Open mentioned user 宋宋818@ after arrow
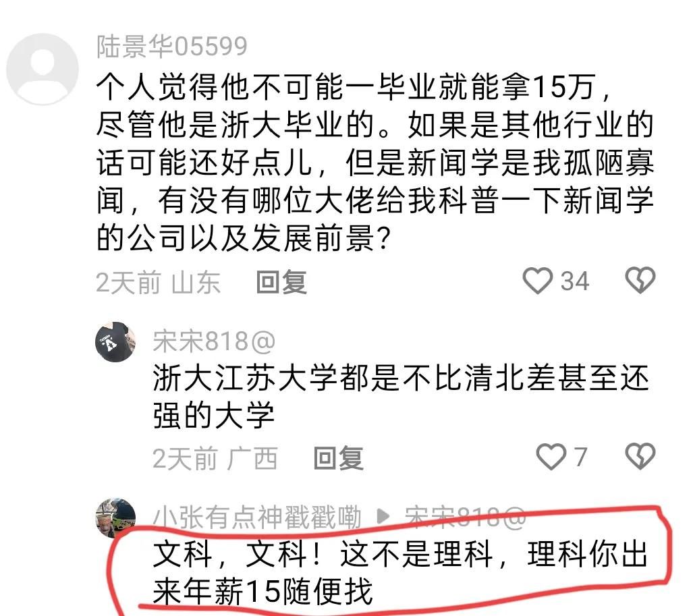 click(465, 517)
